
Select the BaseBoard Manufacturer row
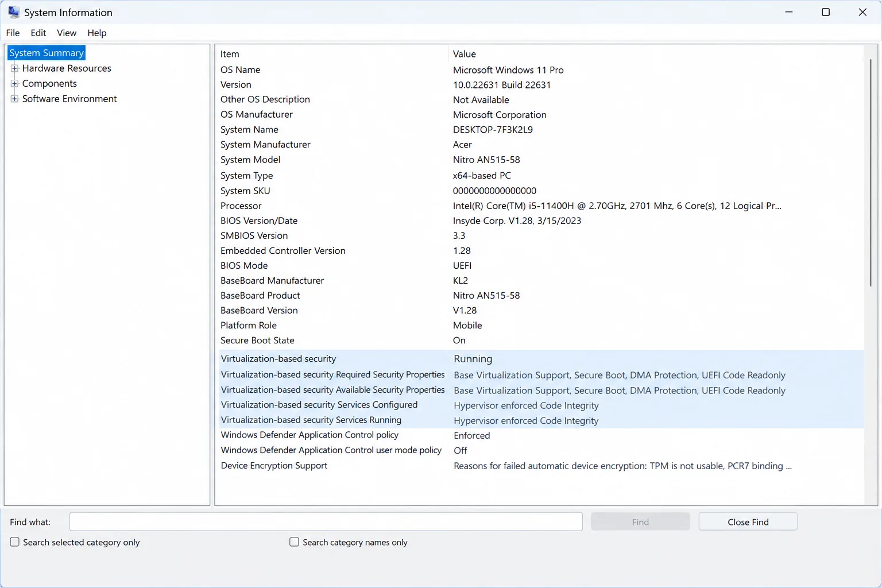point(541,280)
